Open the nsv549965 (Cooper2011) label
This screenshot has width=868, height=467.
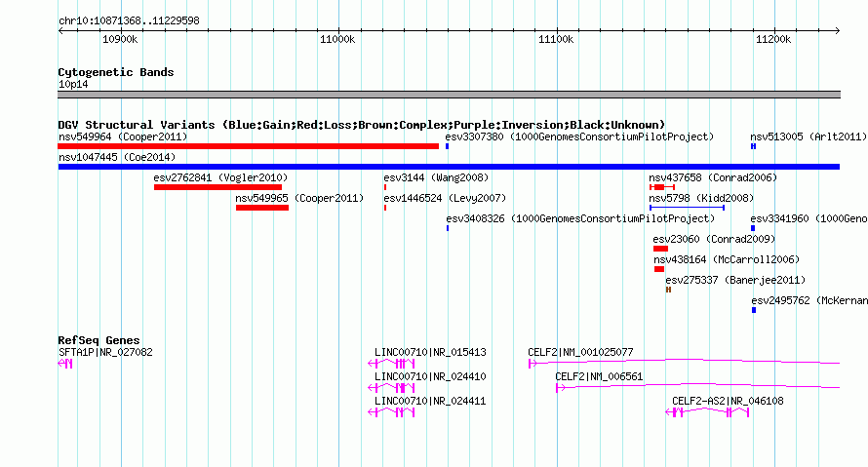[x=299, y=198]
